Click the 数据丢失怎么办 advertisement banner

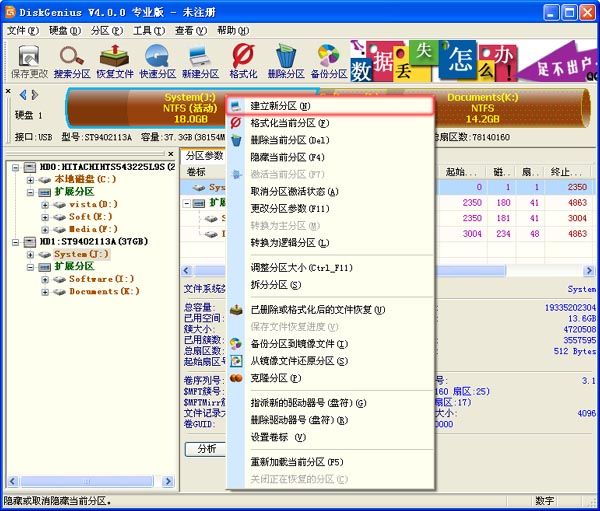(x=474, y=62)
